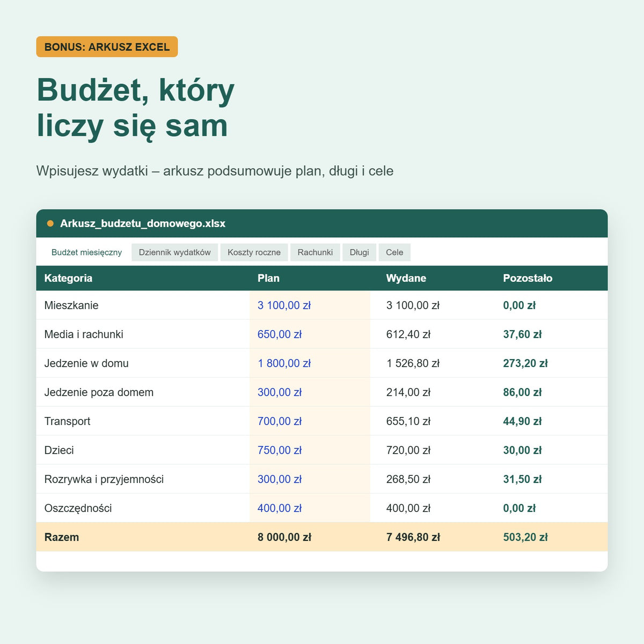The image size is (644, 644).
Task: Click the spent value 720,00 zł
Action: [x=408, y=450]
